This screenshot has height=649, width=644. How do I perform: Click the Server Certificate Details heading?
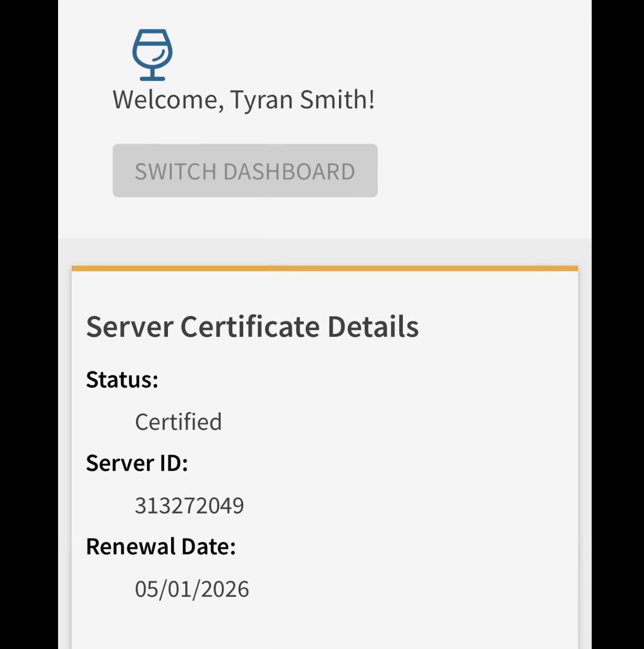[x=252, y=327]
